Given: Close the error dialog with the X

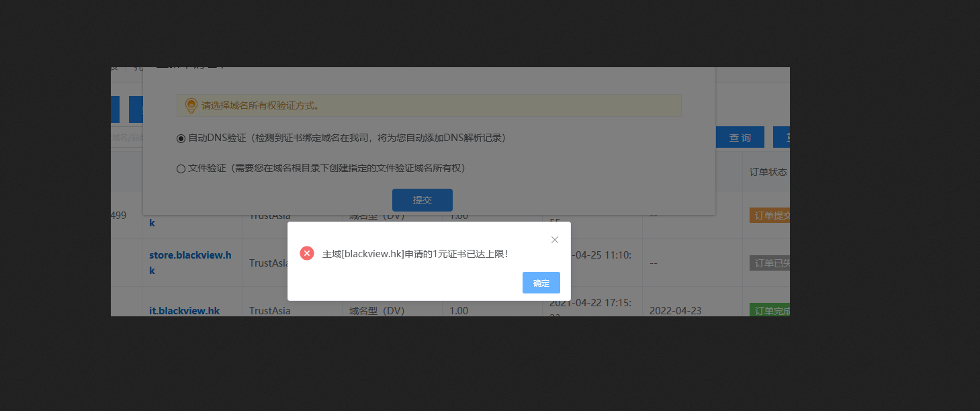Looking at the screenshot, I should 555,240.
